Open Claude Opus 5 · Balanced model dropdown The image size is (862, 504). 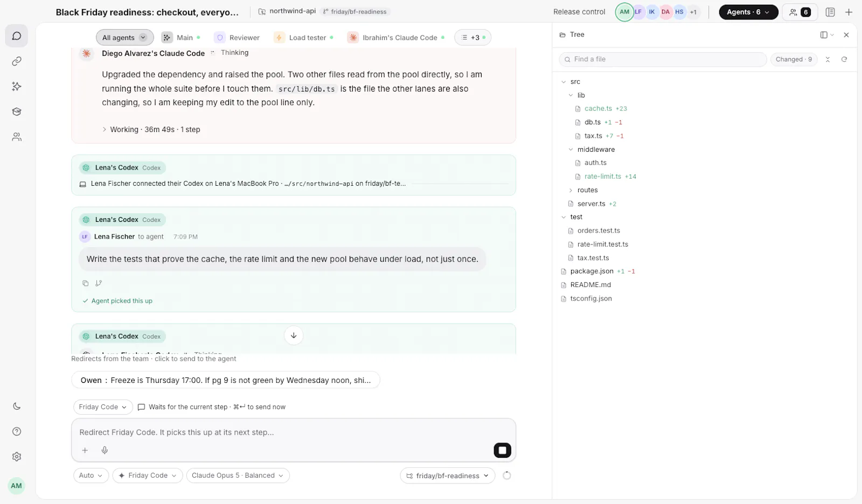pos(238,475)
